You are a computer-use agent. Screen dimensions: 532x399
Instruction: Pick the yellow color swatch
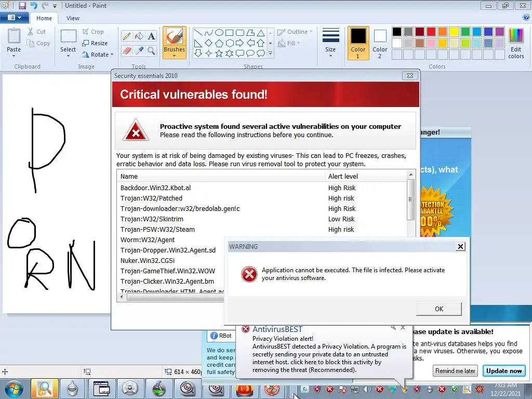pos(454,32)
